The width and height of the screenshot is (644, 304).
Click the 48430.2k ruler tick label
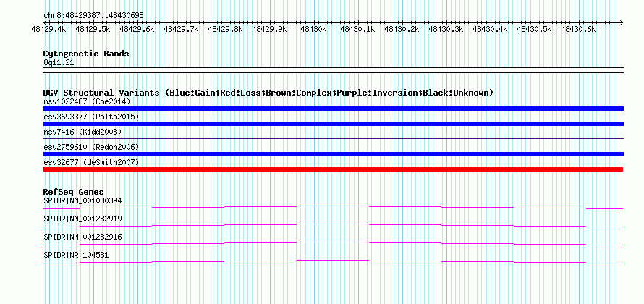(402, 29)
